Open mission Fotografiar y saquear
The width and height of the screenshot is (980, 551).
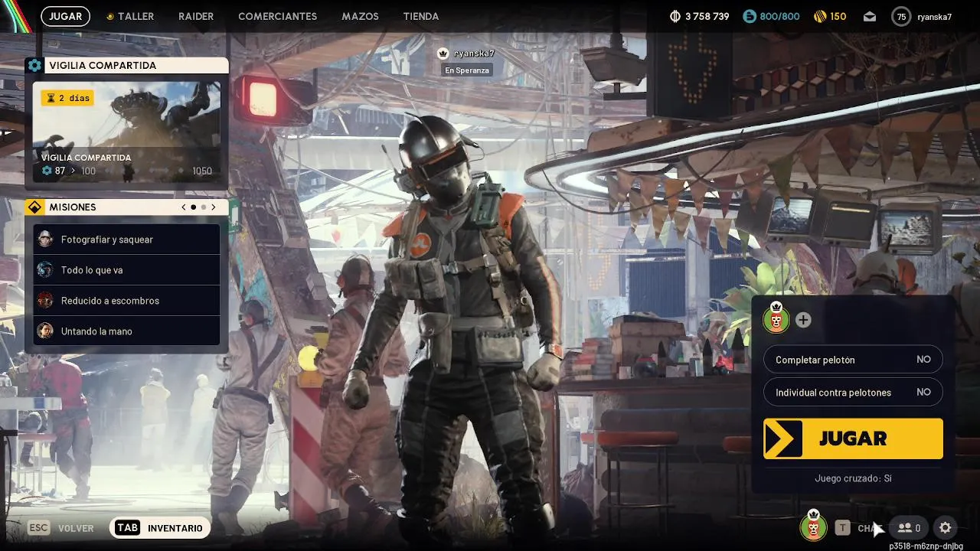(x=126, y=239)
